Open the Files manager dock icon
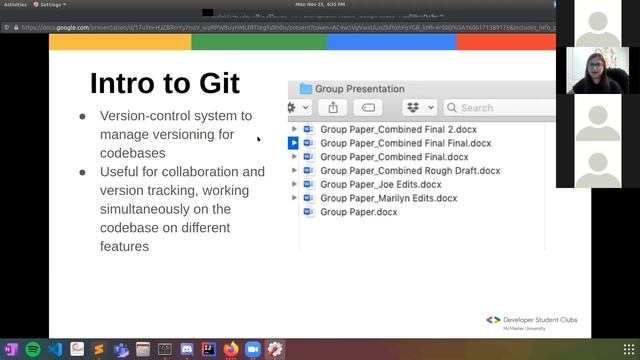 [x=143, y=349]
